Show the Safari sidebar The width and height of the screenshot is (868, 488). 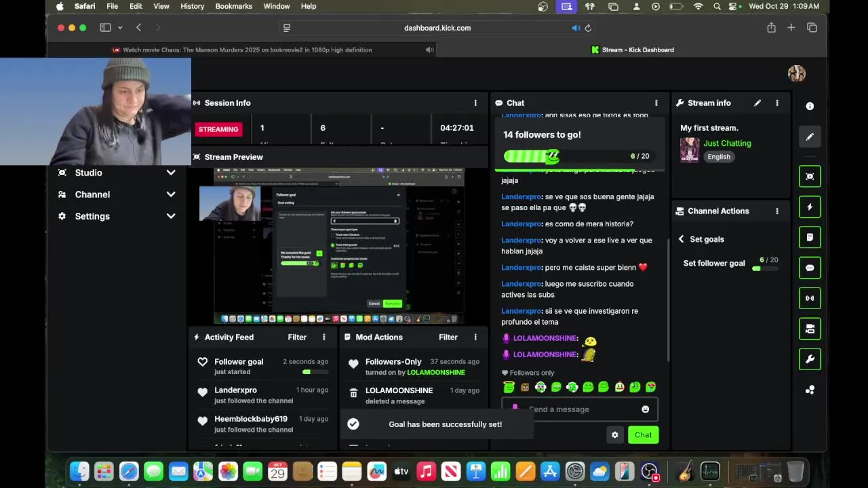pyautogui.click(x=105, y=28)
